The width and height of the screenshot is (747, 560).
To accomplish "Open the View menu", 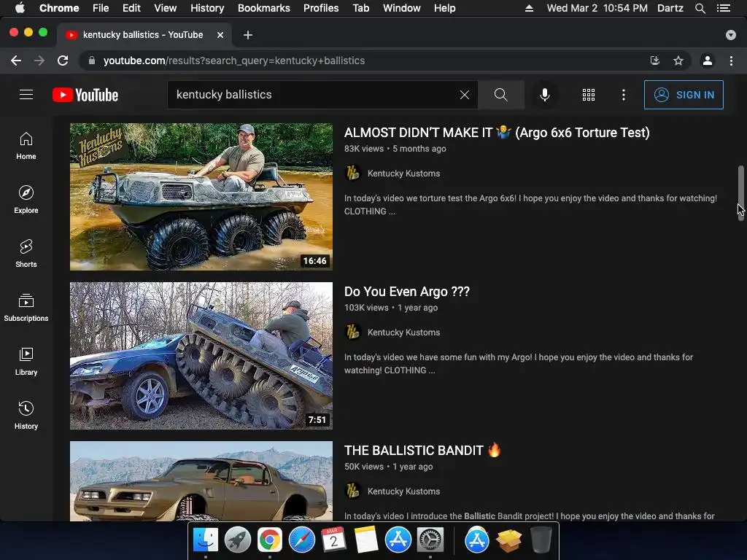I will [166, 8].
